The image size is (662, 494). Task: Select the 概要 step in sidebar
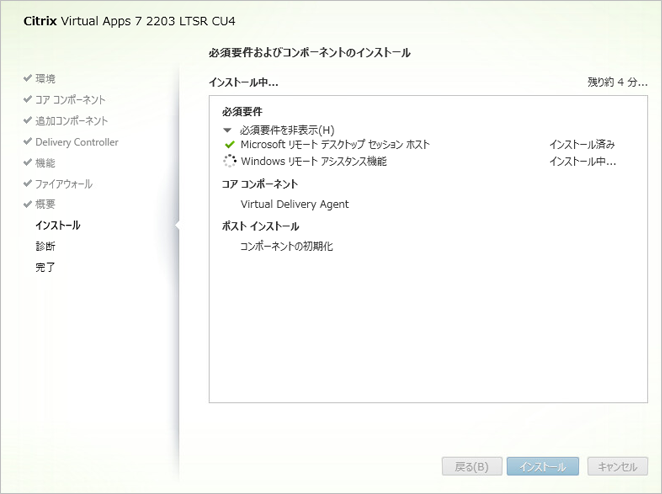[x=45, y=204]
